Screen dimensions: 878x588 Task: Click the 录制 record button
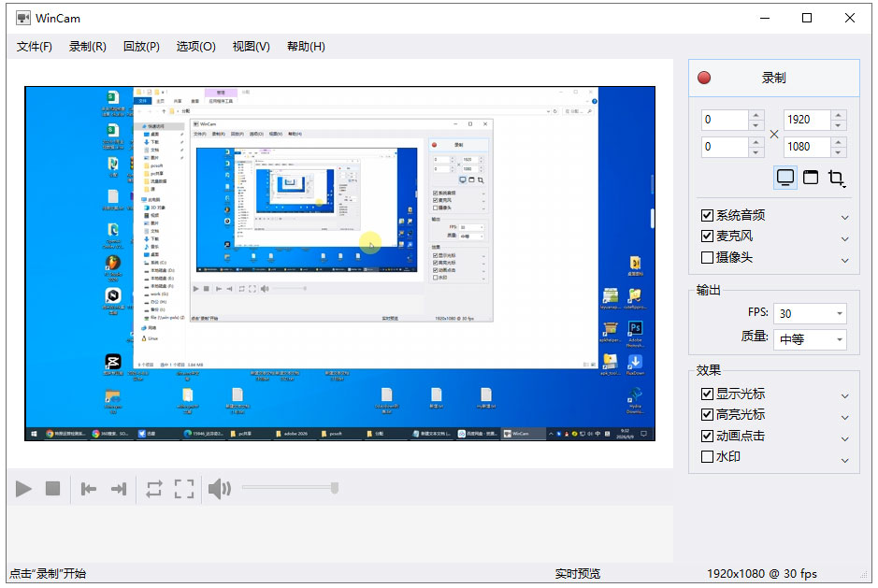point(774,78)
